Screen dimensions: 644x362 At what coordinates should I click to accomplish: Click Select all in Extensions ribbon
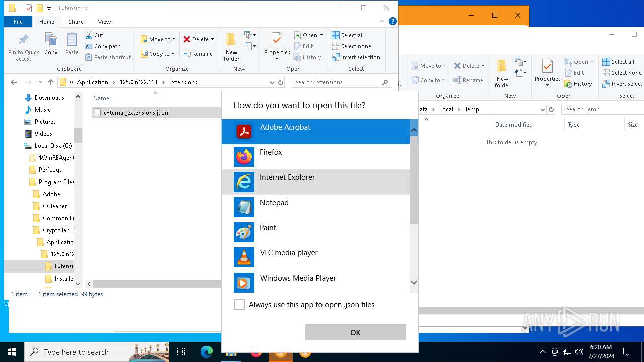click(x=348, y=35)
